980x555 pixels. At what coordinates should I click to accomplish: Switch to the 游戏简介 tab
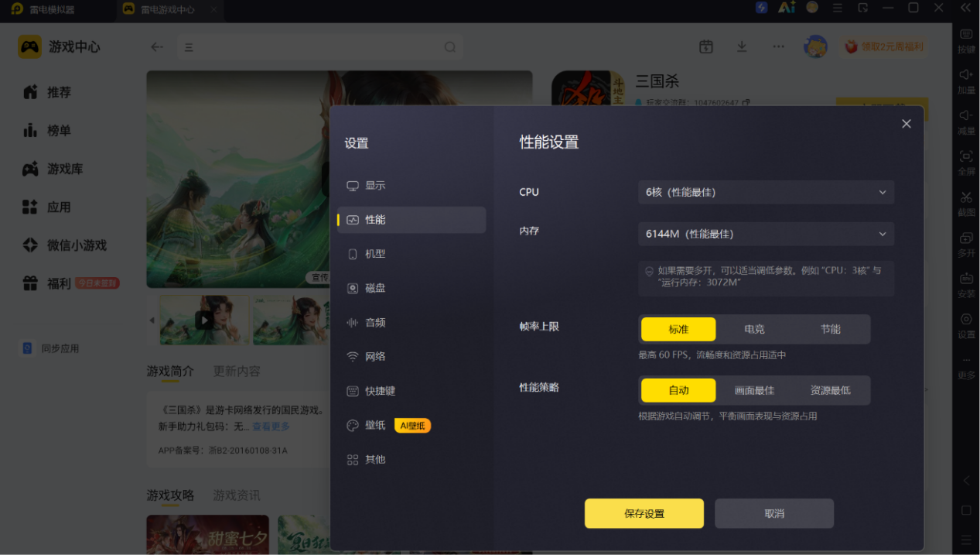click(170, 371)
